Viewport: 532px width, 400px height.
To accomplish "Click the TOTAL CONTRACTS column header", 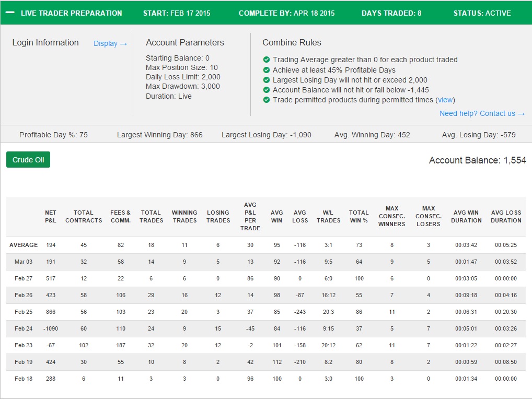I will click(84, 216).
